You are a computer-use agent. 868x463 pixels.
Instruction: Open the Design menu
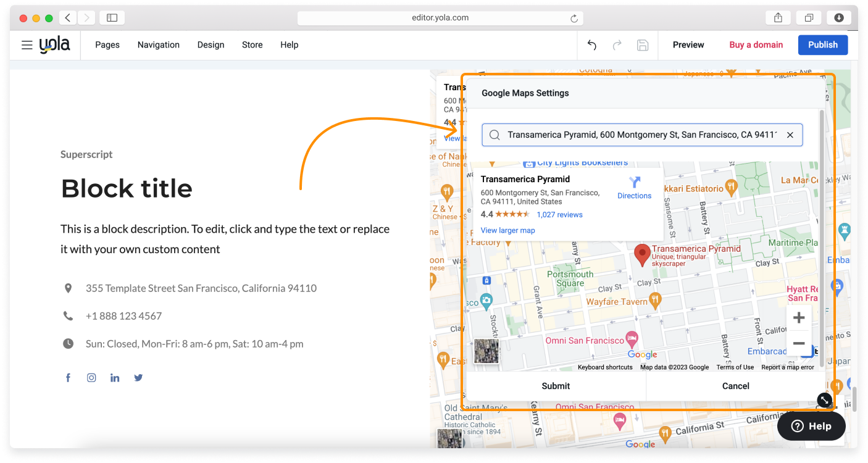[211, 45]
